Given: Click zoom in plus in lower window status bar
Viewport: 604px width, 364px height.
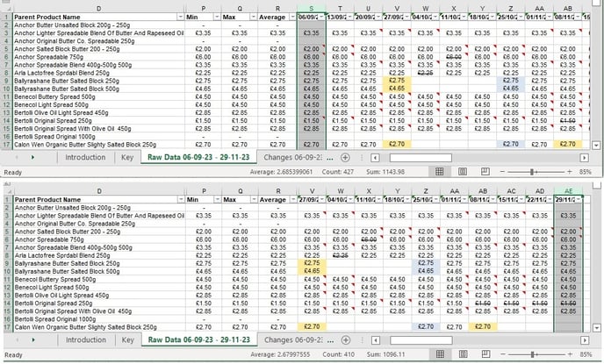Looking at the screenshot, I should pos(570,354).
